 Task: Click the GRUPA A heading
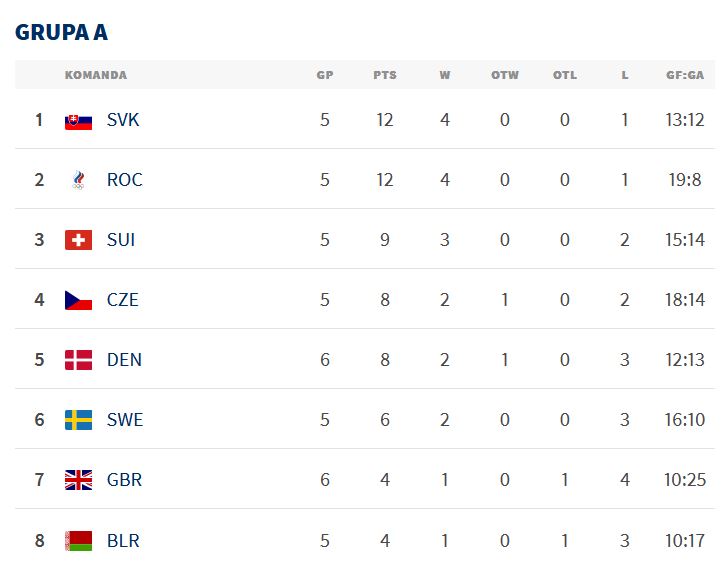(x=61, y=32)
